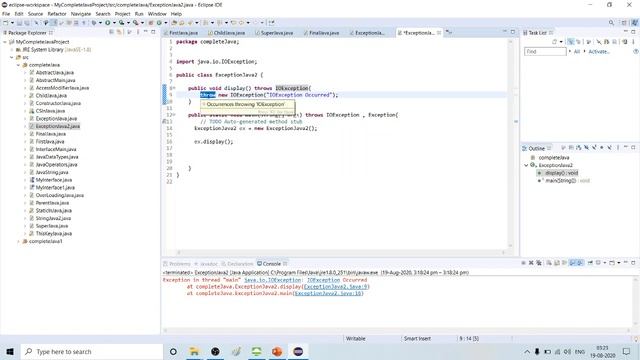Collapse the completeJava package node
The width and height of the screenshot is (640, 360).
click(x=18, y=65)
